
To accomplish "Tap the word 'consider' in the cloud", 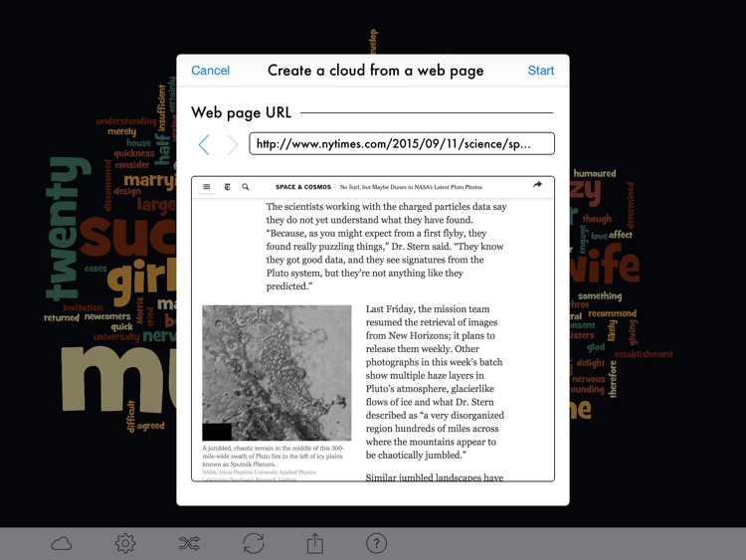I will [131, 165].
